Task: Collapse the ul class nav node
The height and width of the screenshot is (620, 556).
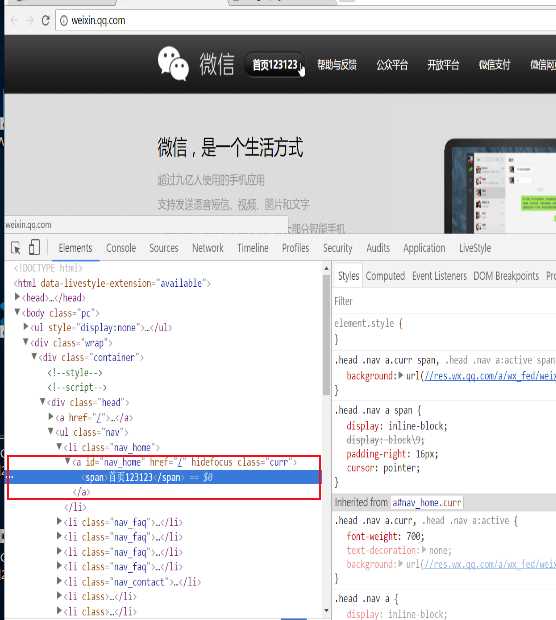Action: tap(51, 431)
